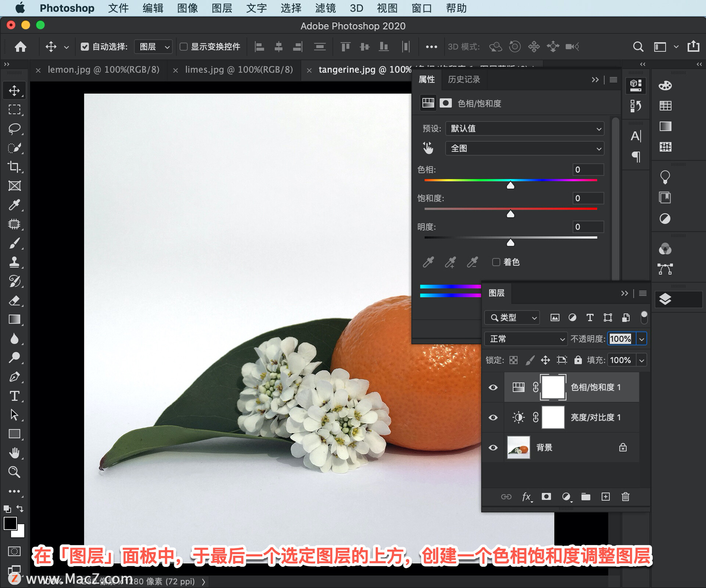
Task: Click the add layer mask icon
Action: click(546, 497)
